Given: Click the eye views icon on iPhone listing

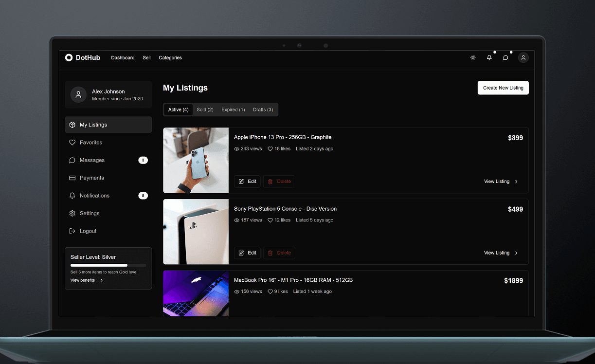Looking at the screenshot, I should [236, 149].
